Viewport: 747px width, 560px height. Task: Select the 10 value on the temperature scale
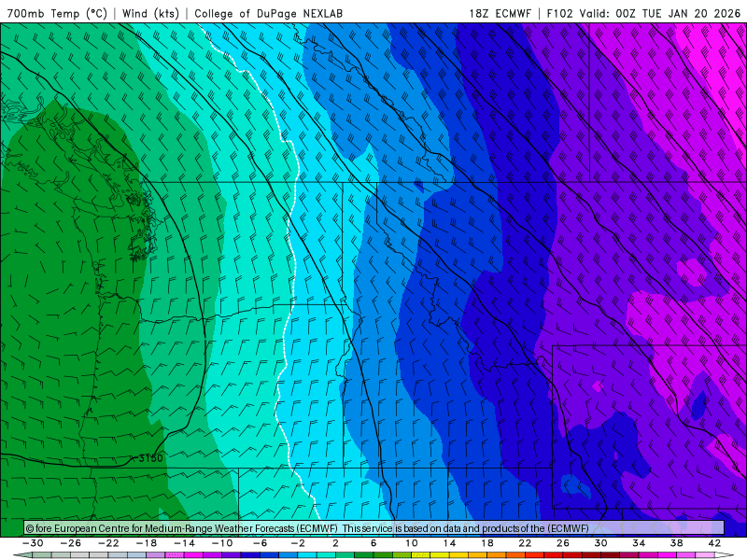point(412,543)
